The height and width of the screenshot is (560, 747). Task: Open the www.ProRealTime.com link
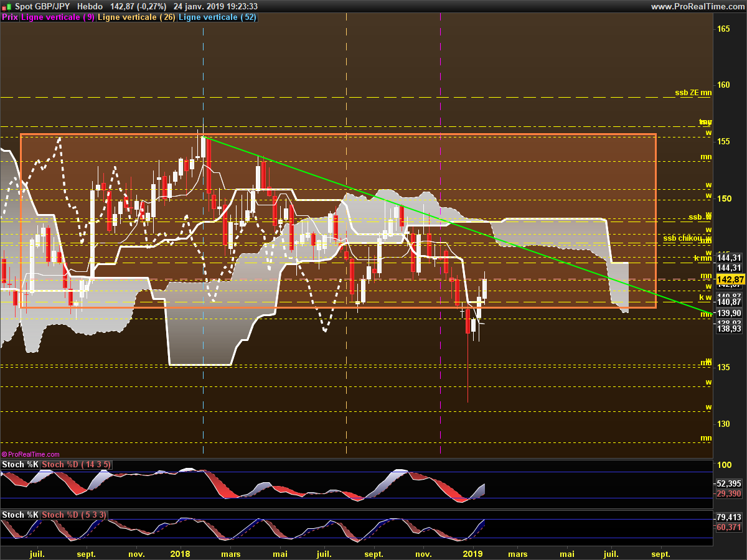tap(697, 6)
